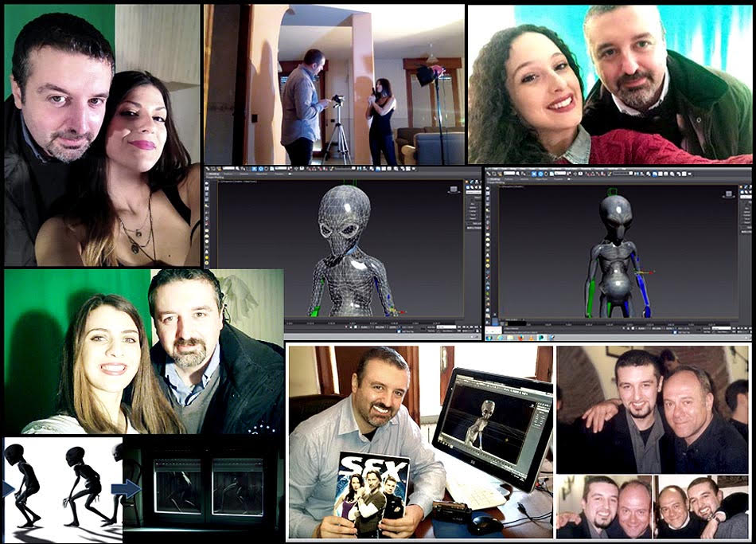The image size is (756, 544).
Task: Click the ViewCube in the wireframe alien viewport
Action: coord(454,190)
